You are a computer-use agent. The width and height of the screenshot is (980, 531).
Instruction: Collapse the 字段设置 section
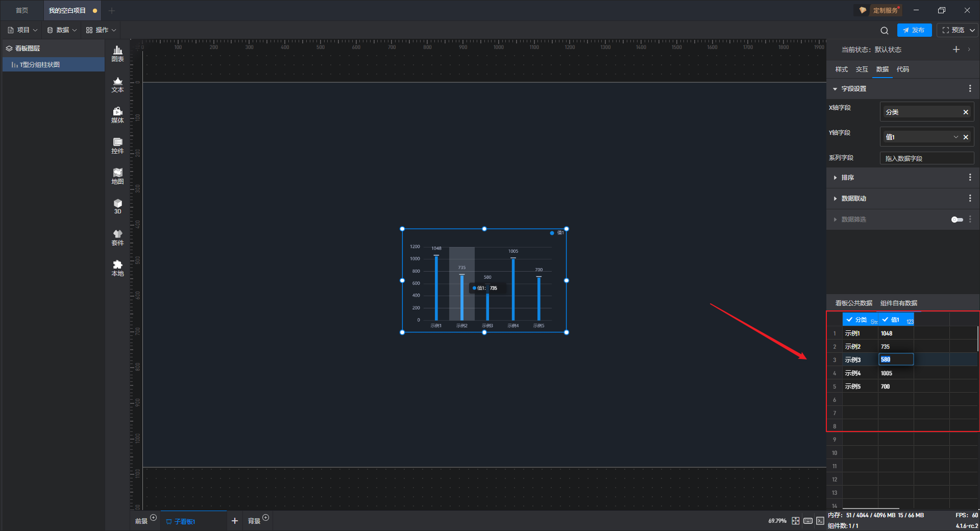tap(835, 89)
